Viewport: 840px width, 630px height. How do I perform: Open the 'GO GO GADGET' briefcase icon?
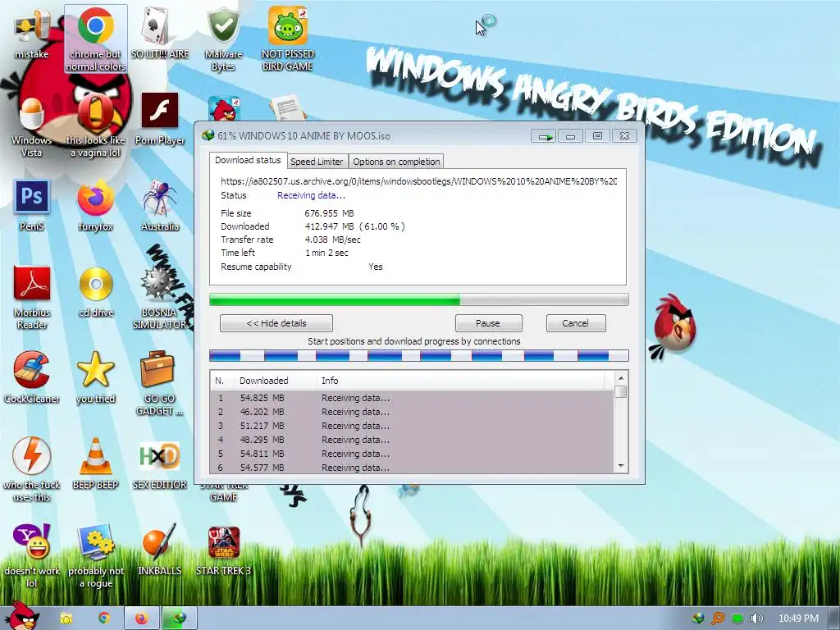160,384
